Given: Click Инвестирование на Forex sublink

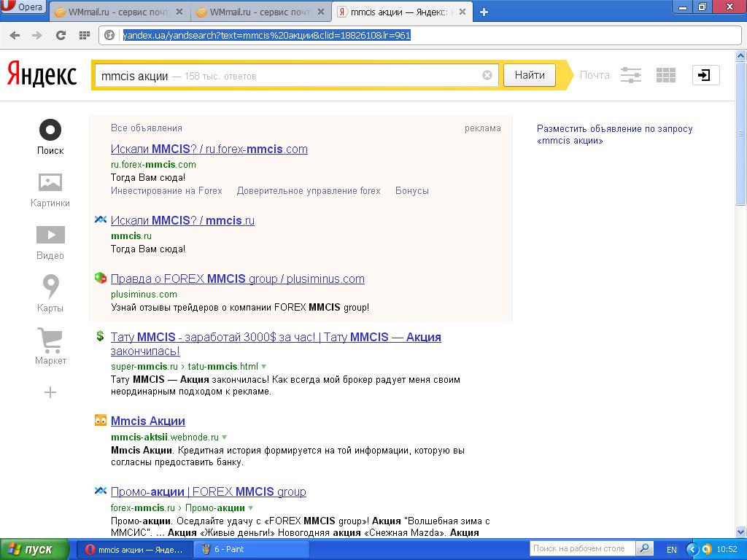Looking at the screenshot, I should click(166, 190).
